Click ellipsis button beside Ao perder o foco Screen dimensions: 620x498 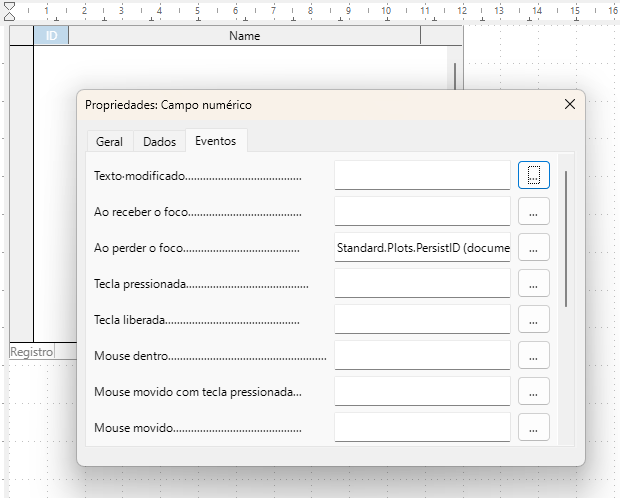(x=534, y=247)
